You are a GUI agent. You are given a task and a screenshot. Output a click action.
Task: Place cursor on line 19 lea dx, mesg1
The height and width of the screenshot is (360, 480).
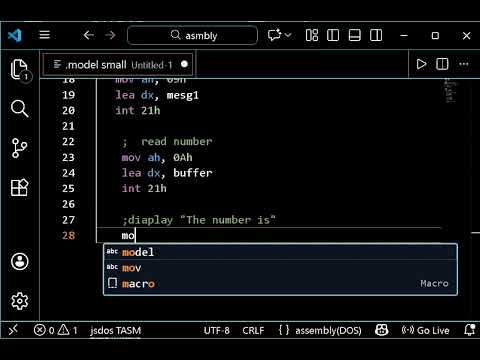point(157,95)
